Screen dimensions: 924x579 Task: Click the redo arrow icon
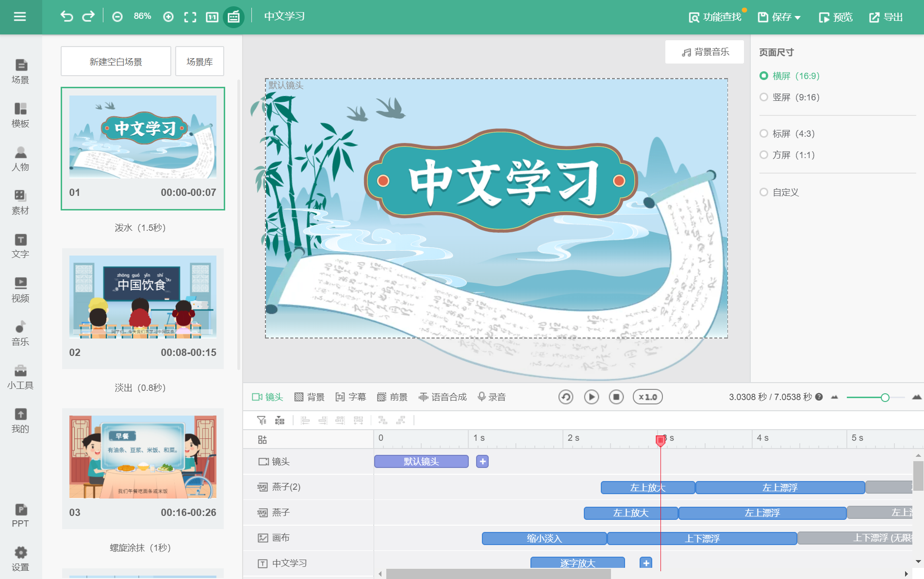88,17
